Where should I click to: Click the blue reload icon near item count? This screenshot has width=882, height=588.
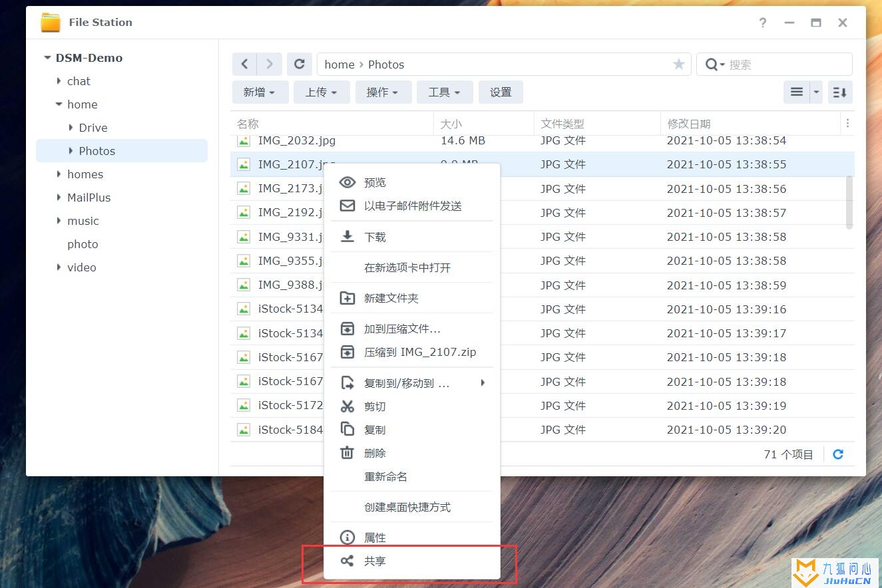coord(838,454)
